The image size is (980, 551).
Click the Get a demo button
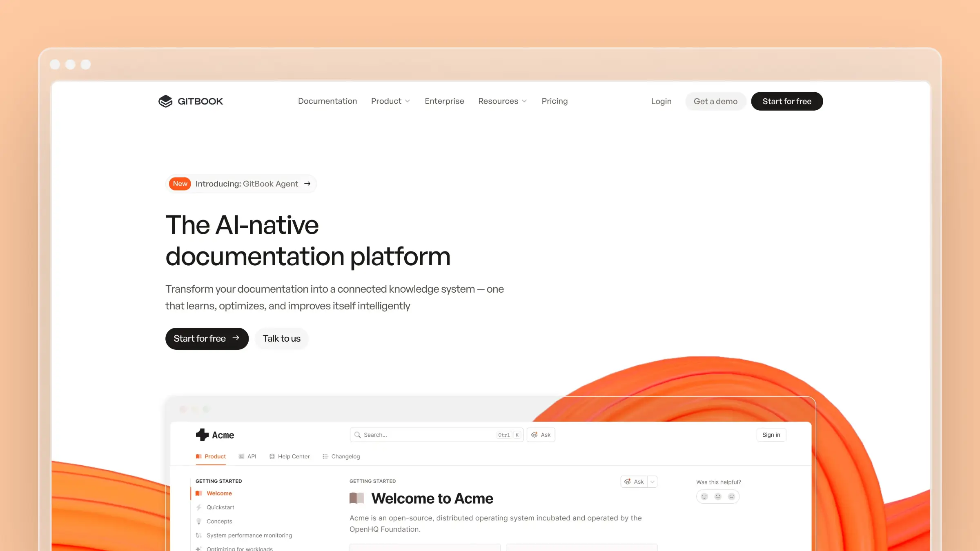coord(715,101)
